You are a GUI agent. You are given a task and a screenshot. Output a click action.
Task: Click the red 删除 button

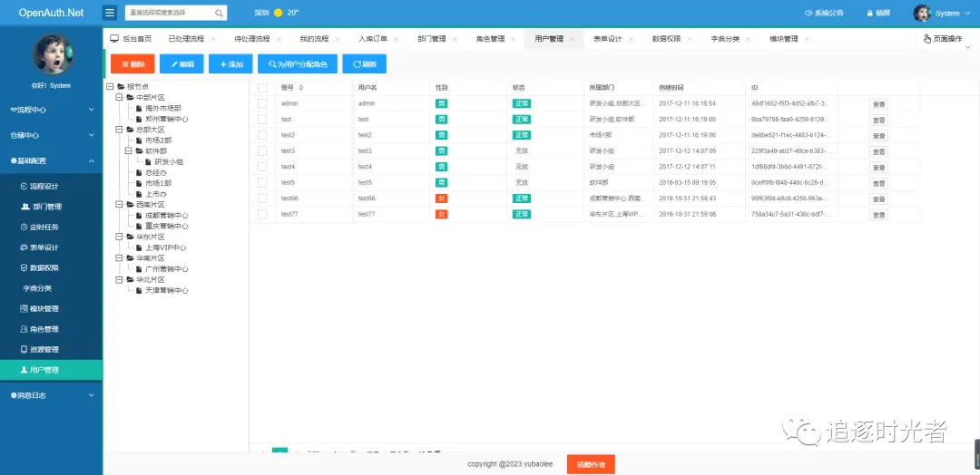pyautogui.click(x=132, y=64)
